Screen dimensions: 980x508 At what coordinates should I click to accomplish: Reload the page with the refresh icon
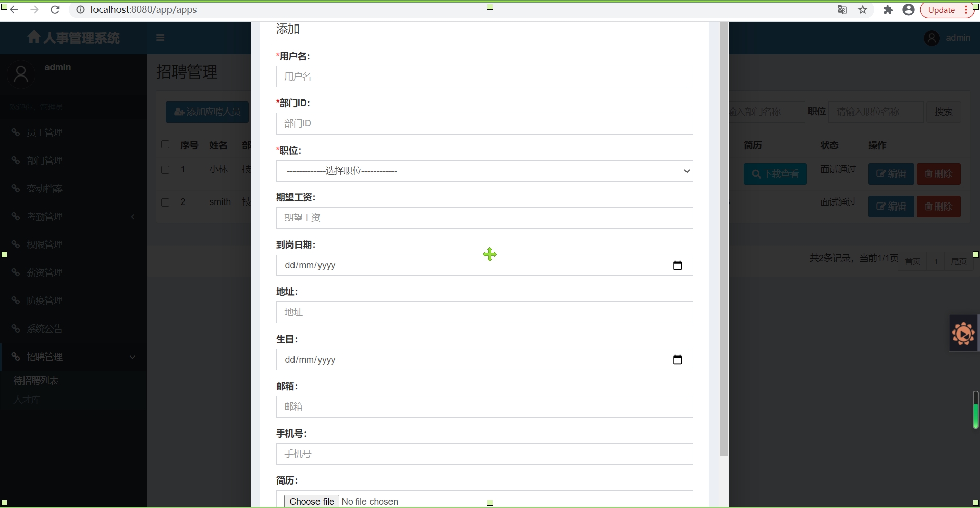point(55,10)
